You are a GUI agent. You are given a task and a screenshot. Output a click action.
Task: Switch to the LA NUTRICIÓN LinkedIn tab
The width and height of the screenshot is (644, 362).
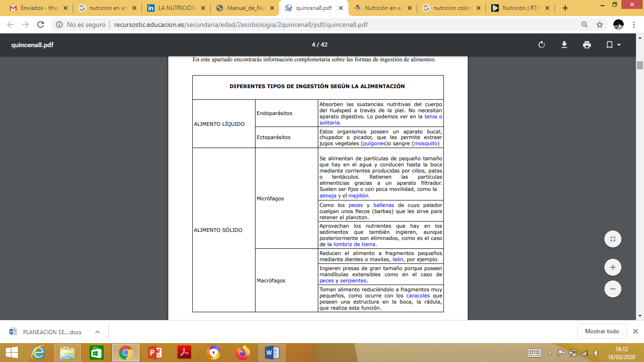(176, 8)
